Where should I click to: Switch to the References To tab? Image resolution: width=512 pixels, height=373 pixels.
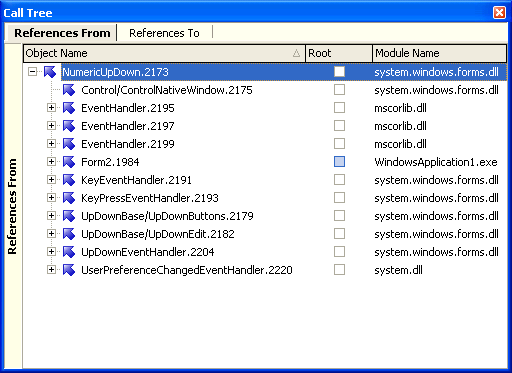[164, 33]
